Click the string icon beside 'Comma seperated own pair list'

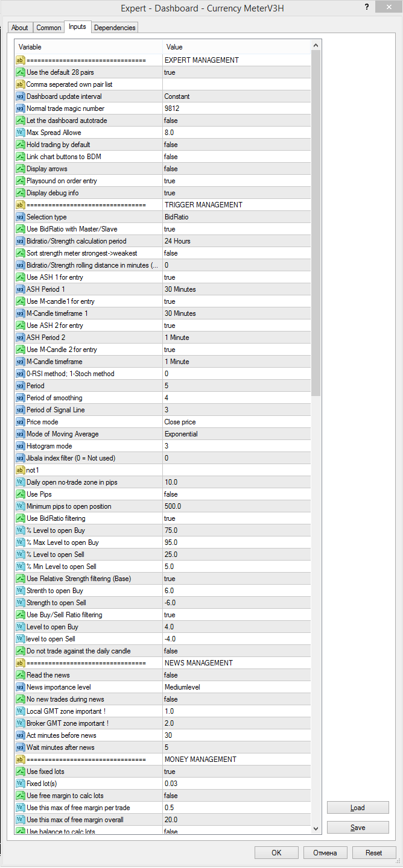click(20, 84)
